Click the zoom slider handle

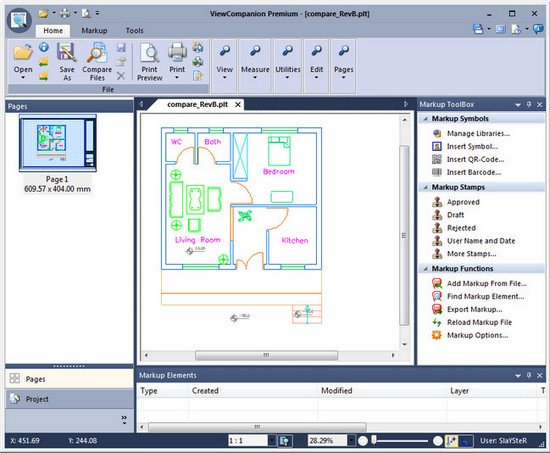coord(374,440)
